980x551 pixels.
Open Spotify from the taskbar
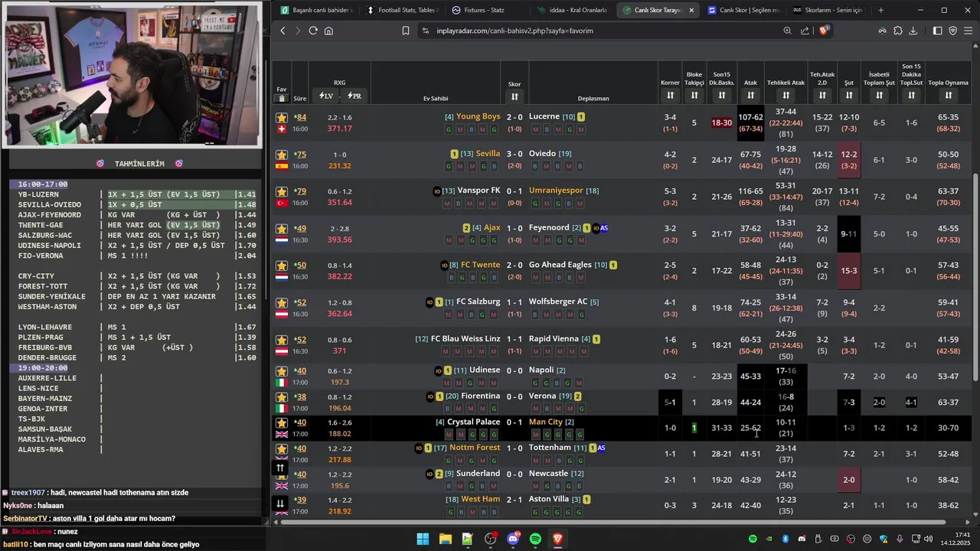pyautogui.click(x=535, y=539)
